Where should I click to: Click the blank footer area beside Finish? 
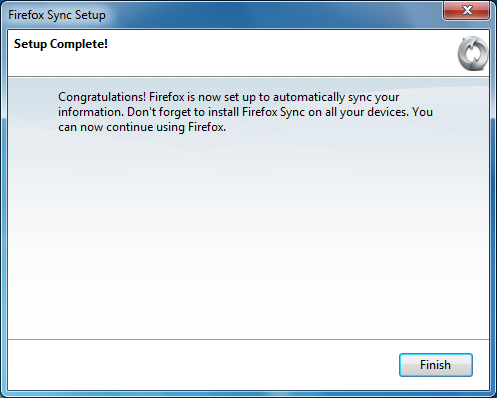point(200,365)
